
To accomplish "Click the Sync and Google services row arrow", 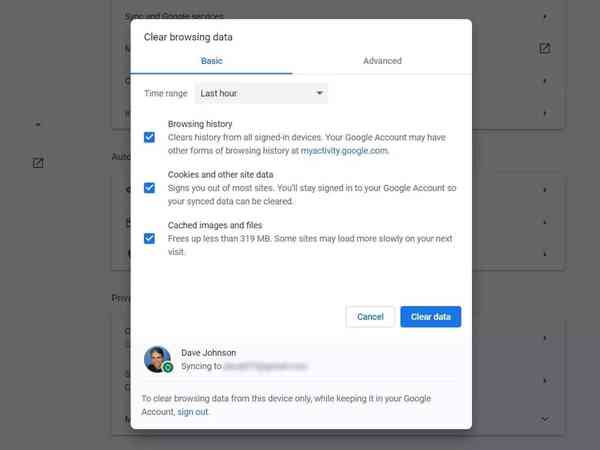I will [x=544, y=17].
